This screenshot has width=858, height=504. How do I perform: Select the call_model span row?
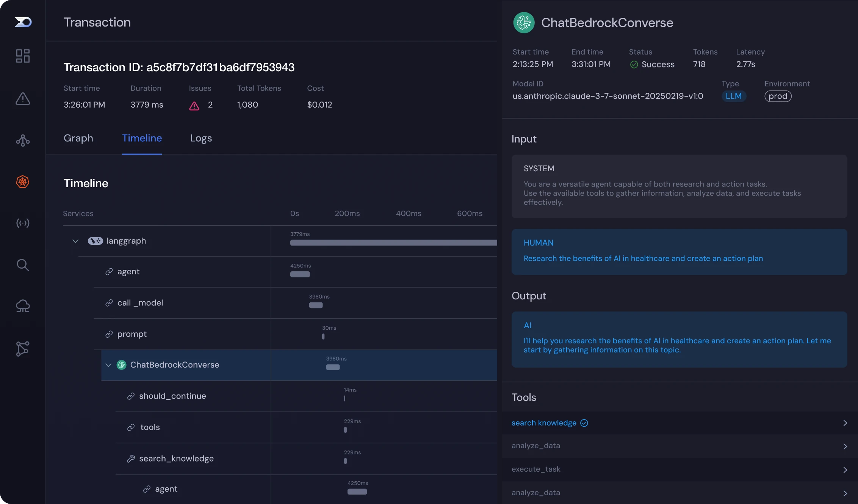296,303
